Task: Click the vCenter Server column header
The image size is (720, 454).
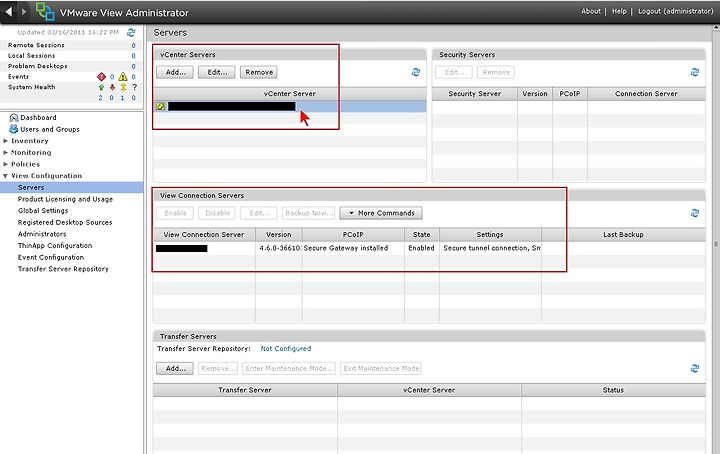Action: coord(290,94)
